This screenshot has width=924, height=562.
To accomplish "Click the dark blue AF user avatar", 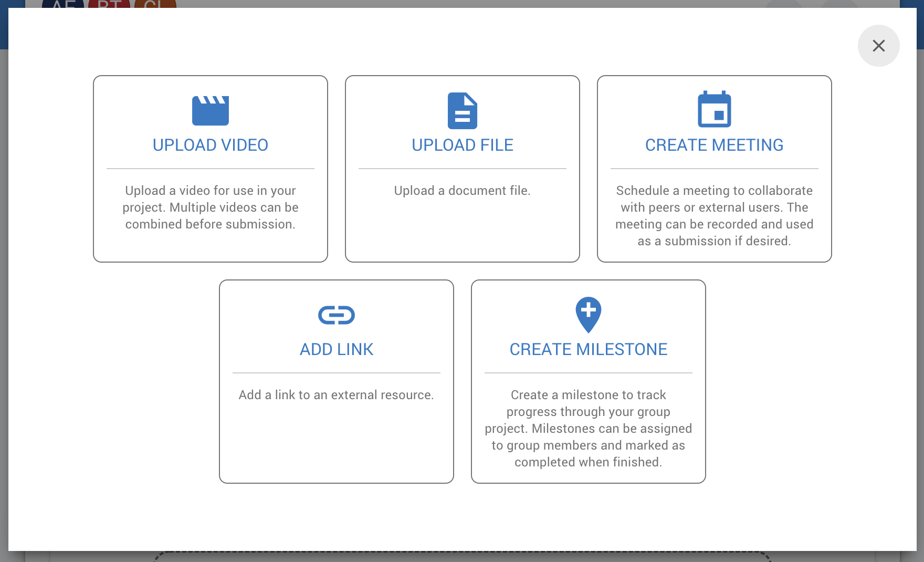I will (63, 4).
